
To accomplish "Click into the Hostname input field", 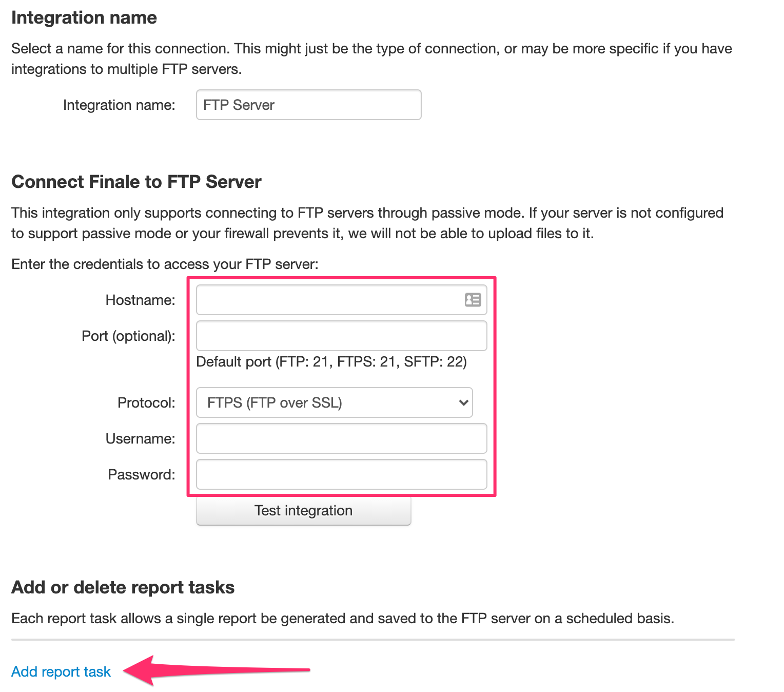I will pos(342,300).
